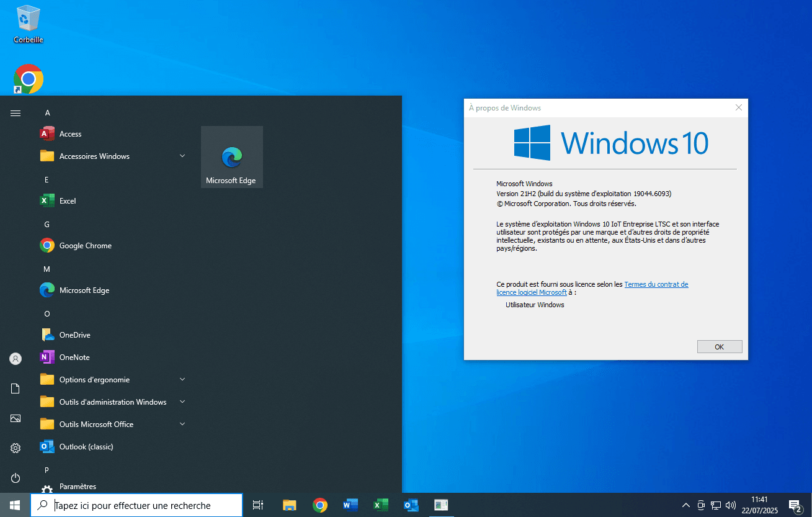Open the Corbeille recycle bin icon
This screenshot has width=812, height=517.
[29, 25]
